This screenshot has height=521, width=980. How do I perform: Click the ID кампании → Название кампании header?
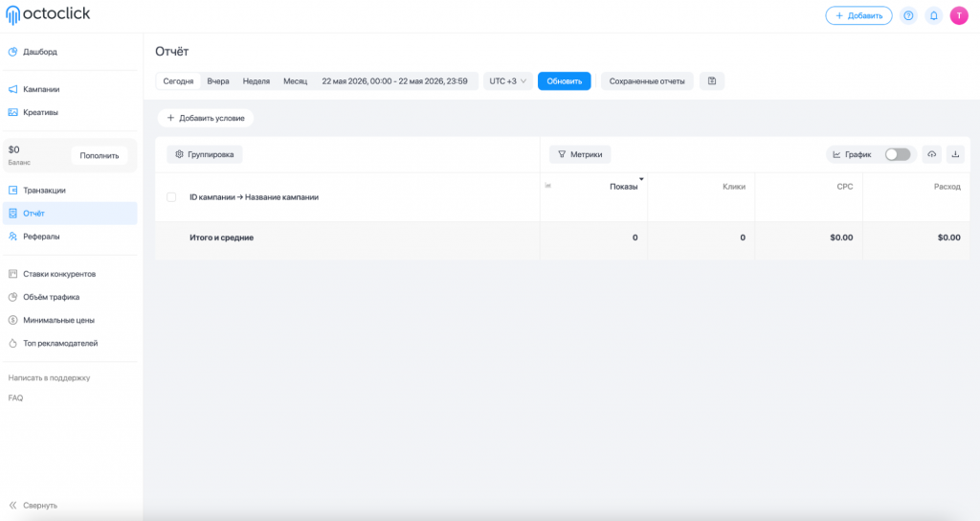point(254,197)
